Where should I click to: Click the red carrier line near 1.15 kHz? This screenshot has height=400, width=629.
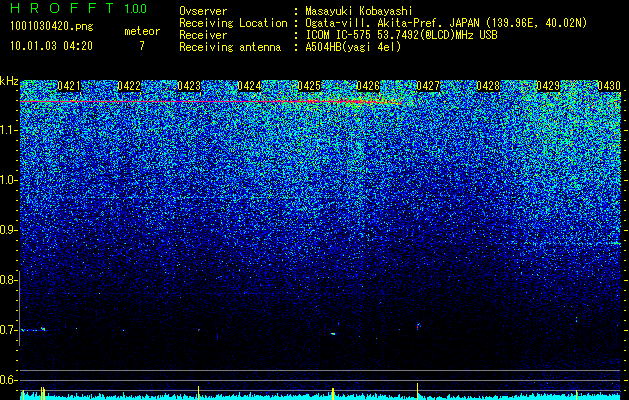click(211, 102)
